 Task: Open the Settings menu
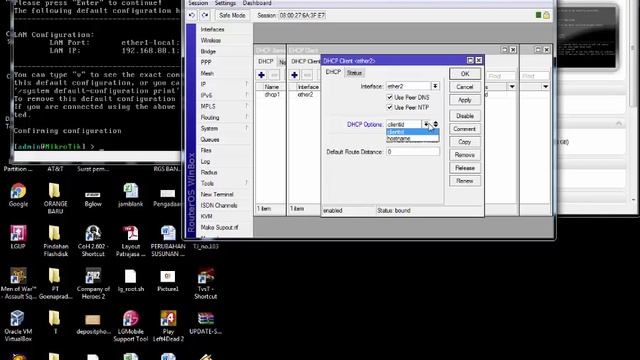[225, 3]
